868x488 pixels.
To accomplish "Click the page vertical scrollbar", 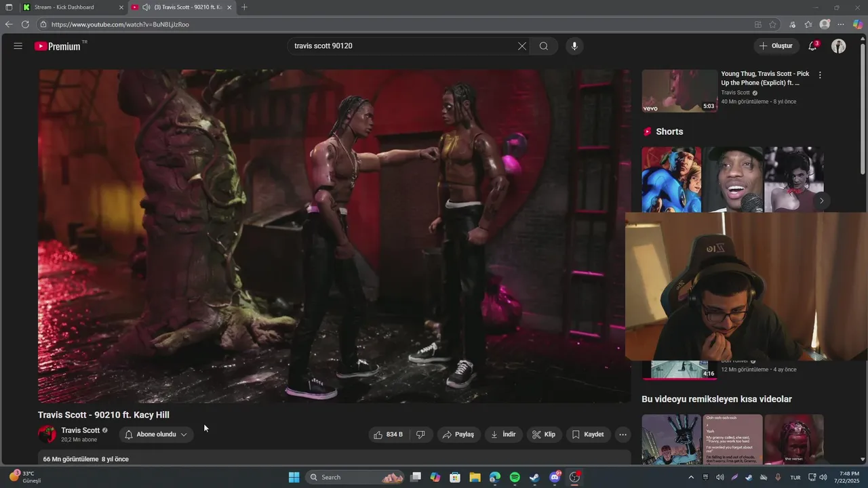I will pos(863,108).
